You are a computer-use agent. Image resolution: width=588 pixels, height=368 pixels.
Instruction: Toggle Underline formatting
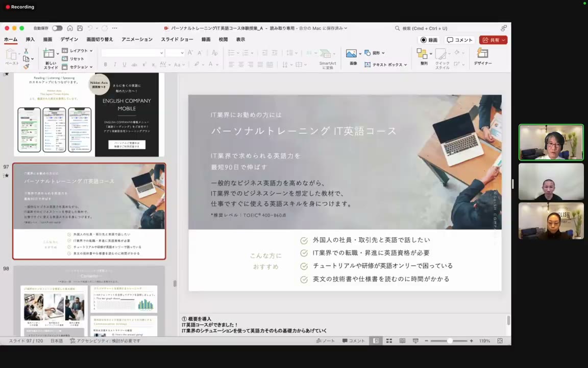click(124, 64)
